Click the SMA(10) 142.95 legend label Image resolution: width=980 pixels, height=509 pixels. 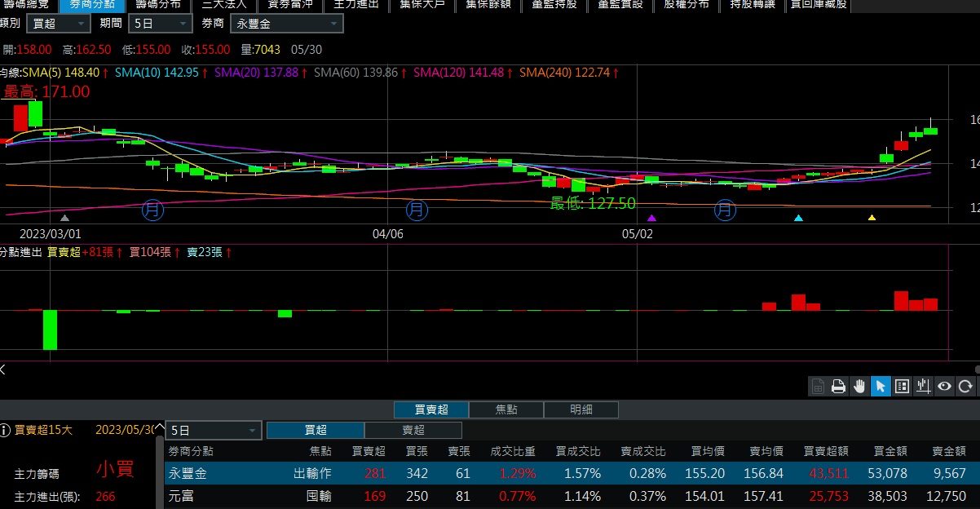[x=157, y=73]
